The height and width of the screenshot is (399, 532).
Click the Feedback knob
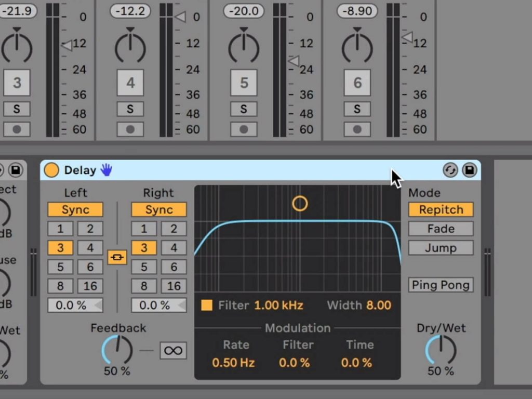click(x=117, y=350)
